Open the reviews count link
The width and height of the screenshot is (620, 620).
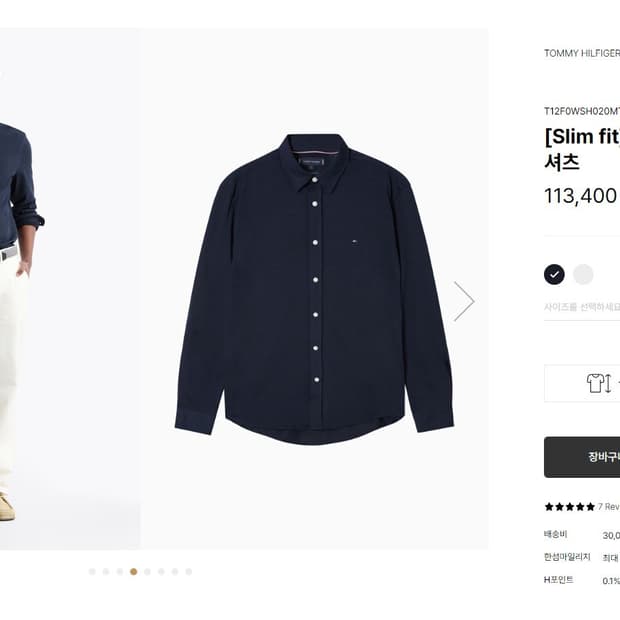pos(608,507)
